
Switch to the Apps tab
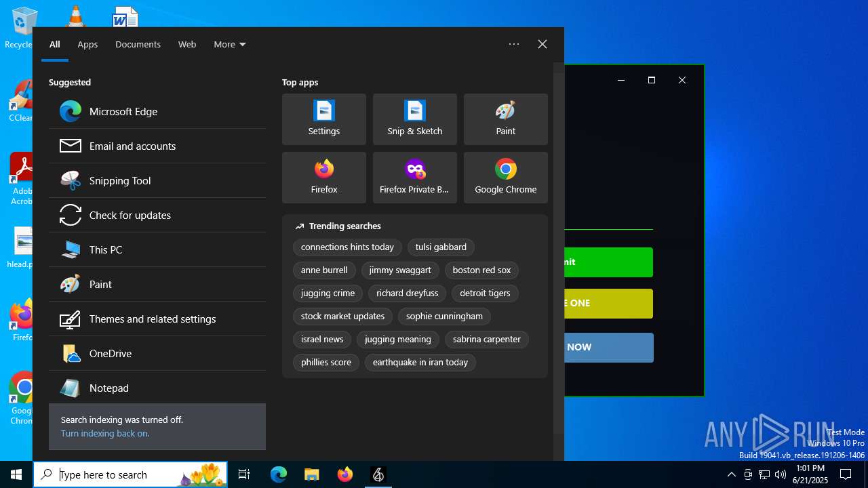click(87, 44)
